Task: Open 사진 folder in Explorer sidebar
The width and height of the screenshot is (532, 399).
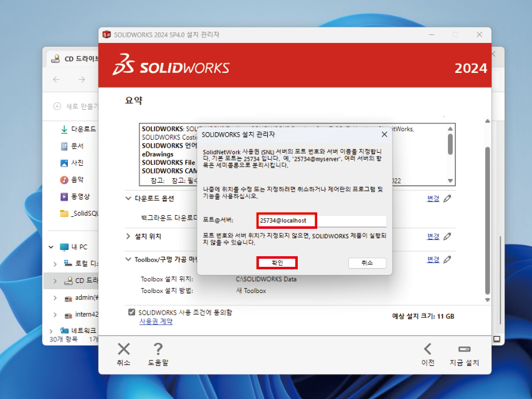Action: (72, 163)
